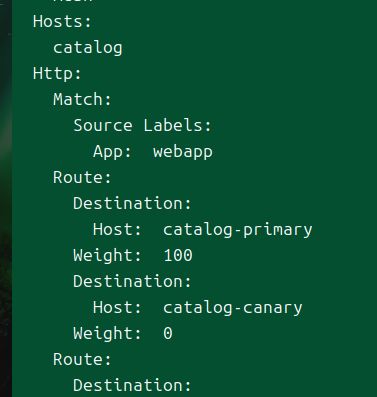Click the 'Http:' section label
The height and width of the screenshot is (397, 377).
point(57,73)
